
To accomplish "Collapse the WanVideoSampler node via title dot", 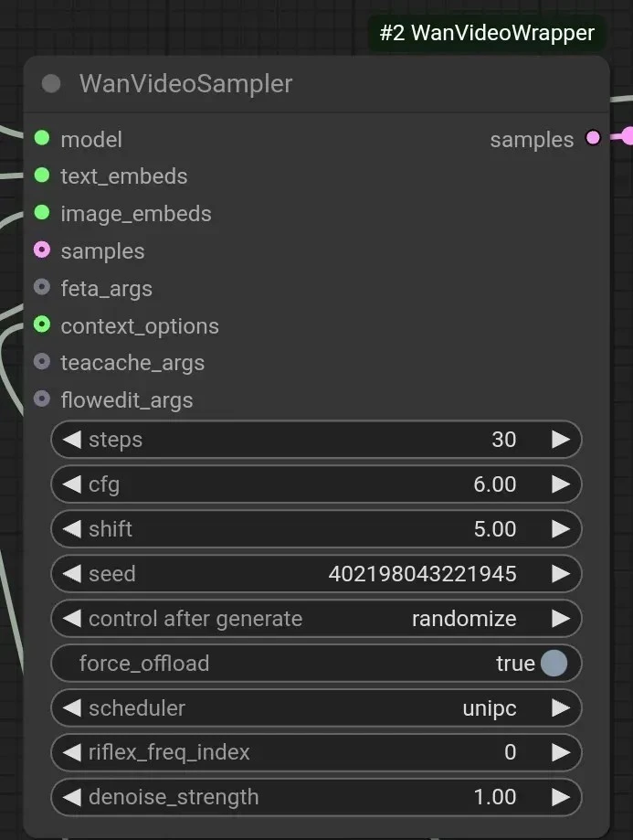I will [x=51, y=84].
